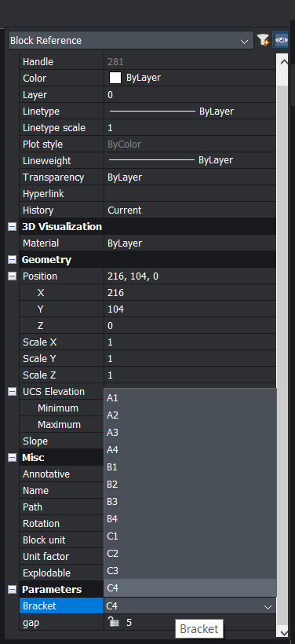Screen dimensions: 295x644
Task: Collapse the Geometry section
Action: (x=13, y=260)
